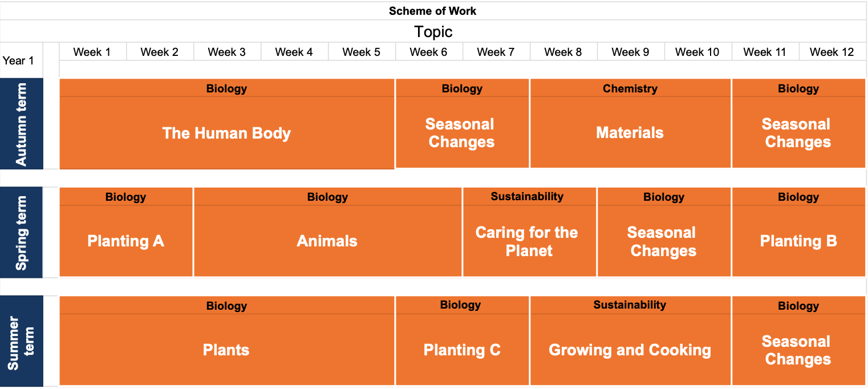Select the Chemistry subject label
The height and width of the screenshot is (389, 868).
pyautogui.click(x=630, y=88)
